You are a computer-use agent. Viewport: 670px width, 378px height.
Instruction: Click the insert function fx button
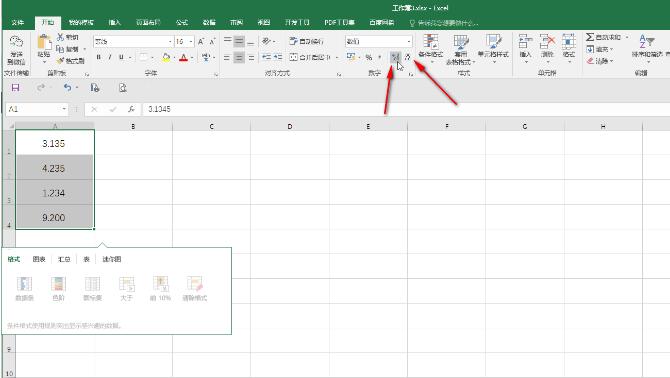coord(131,109)
